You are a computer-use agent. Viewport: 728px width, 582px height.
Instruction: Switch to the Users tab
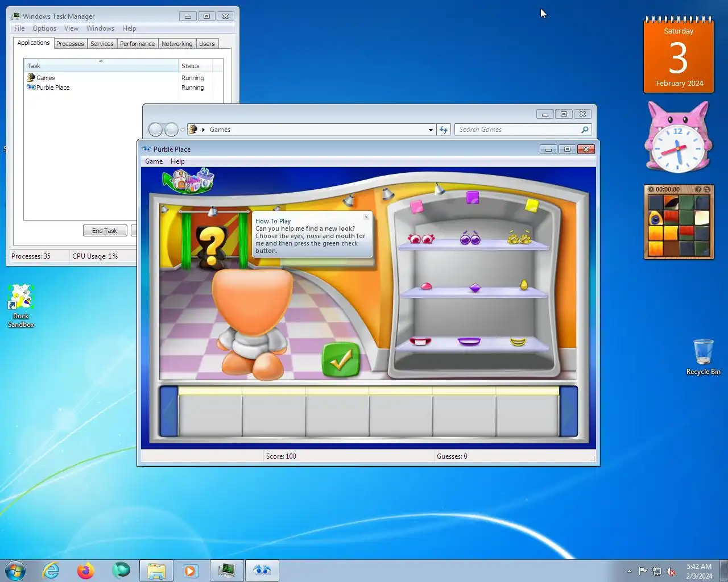coord(207,44)
